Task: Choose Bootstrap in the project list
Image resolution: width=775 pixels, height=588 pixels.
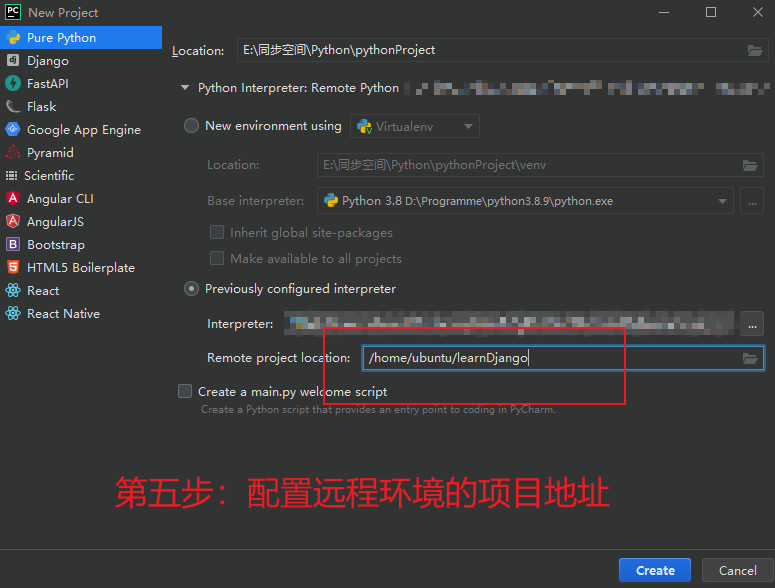Action: (x=81, y=245)
